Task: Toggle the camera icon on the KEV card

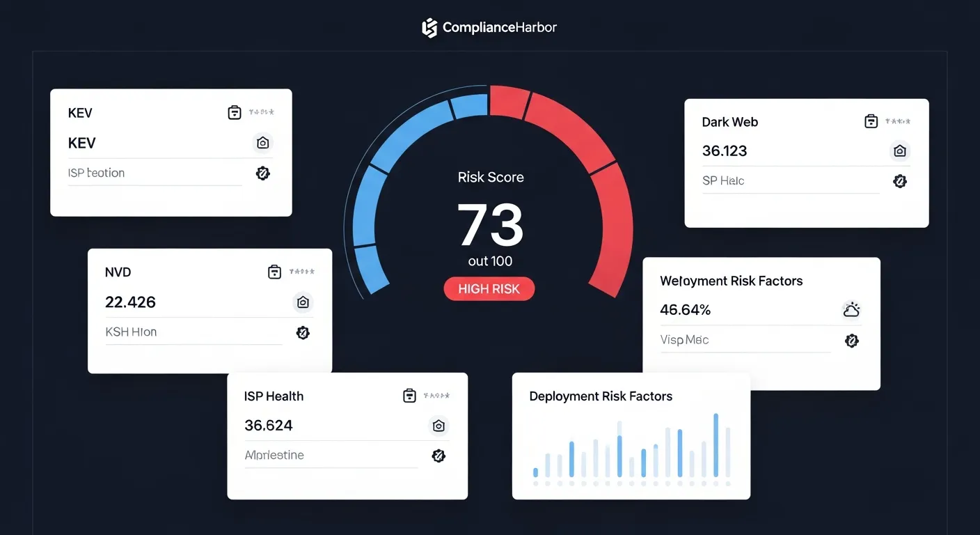Action: pos(262,142)
